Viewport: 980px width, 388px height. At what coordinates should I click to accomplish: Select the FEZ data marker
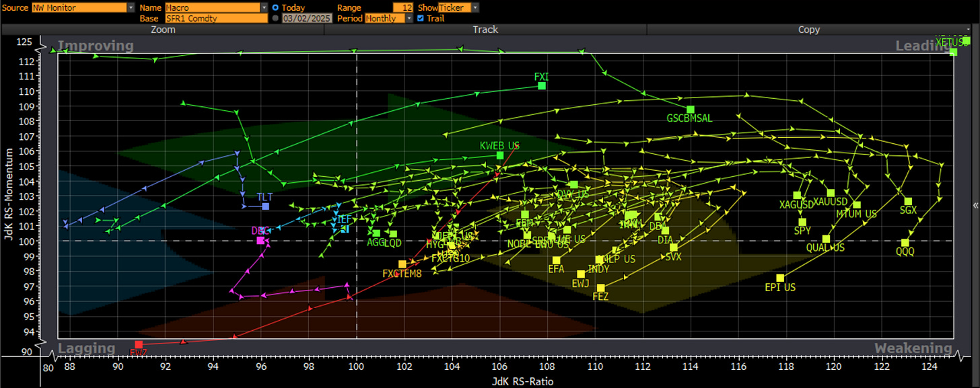pyautogui.click(x=601, y=288)
